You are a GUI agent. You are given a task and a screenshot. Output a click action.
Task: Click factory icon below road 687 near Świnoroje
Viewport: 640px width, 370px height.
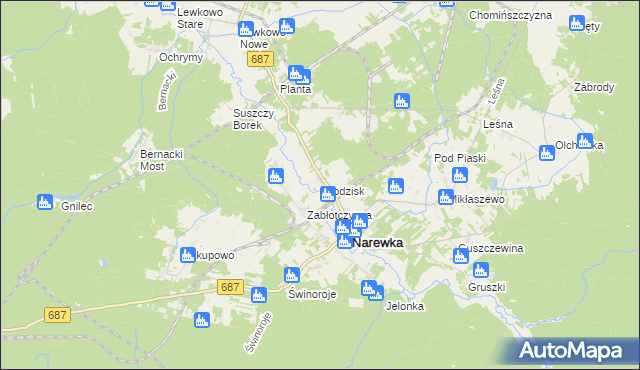click(x=259, y=295)
